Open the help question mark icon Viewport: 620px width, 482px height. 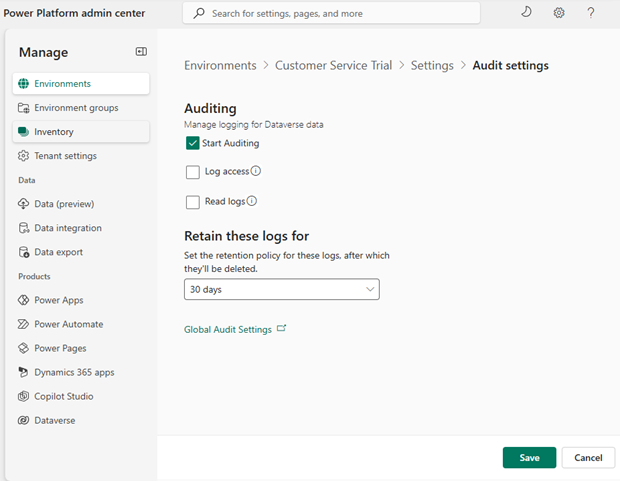click(x=591, y=13)
